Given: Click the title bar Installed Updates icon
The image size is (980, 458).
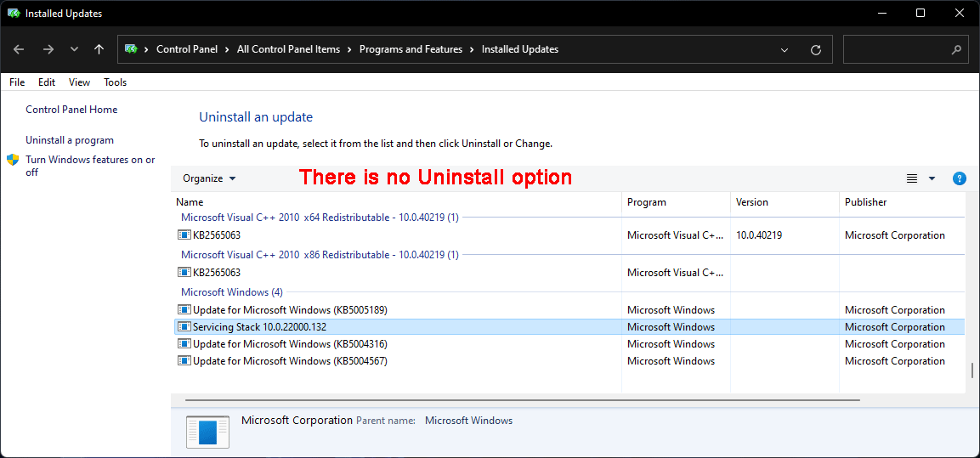Looking at the screenshot, I should coord(14,13).
